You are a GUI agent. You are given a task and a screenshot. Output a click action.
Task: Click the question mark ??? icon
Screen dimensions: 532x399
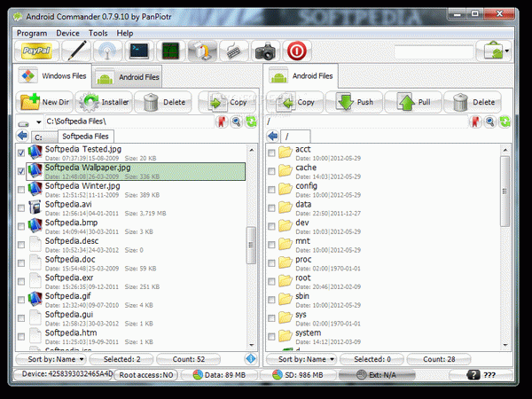tap(473, 375)
